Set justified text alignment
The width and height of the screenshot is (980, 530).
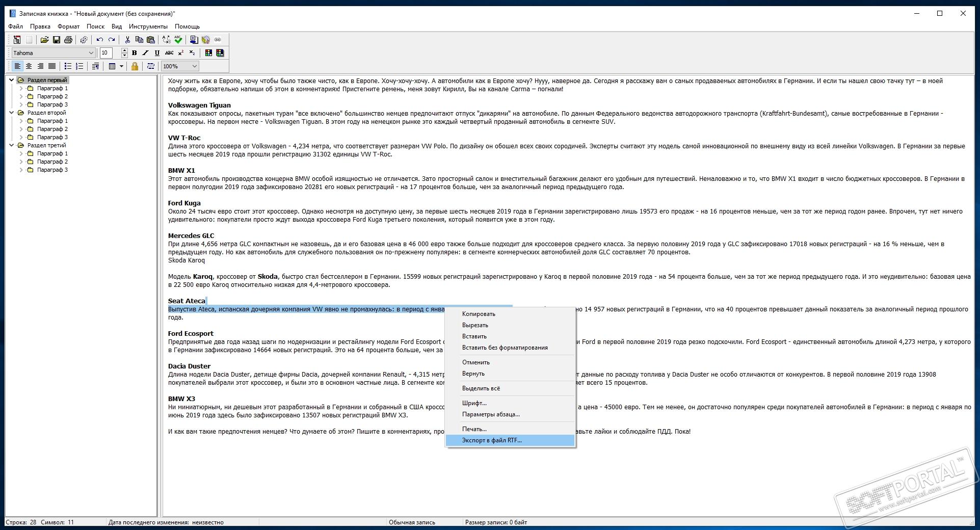(x=51, y=66)
